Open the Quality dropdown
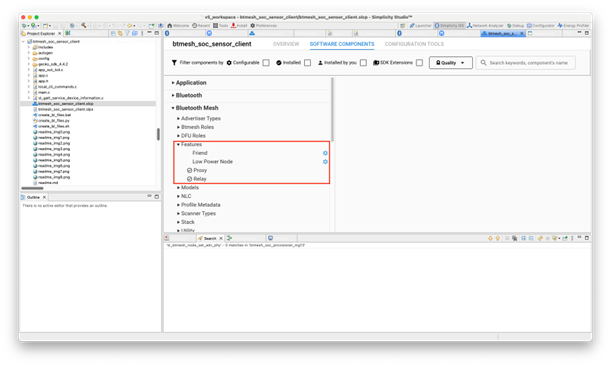 [x=450, y=63]
